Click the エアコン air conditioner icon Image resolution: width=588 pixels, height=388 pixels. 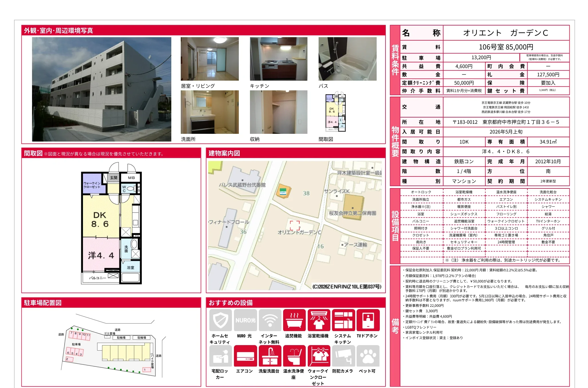245,356
